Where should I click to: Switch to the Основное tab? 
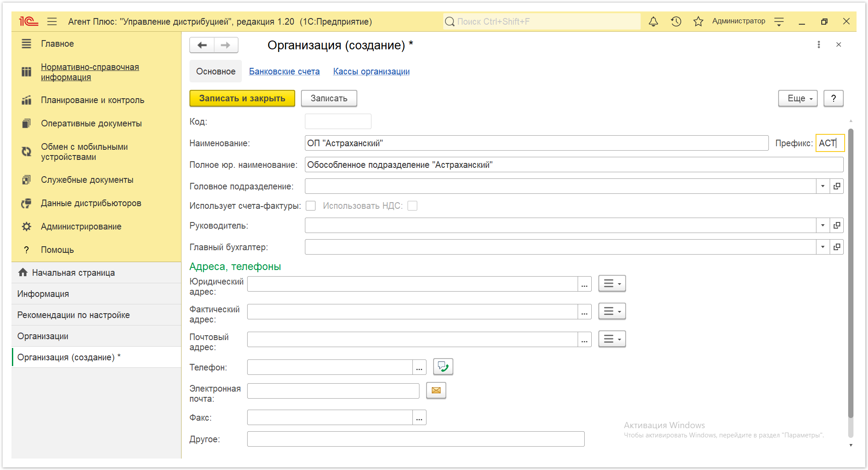tap(216, 71)
